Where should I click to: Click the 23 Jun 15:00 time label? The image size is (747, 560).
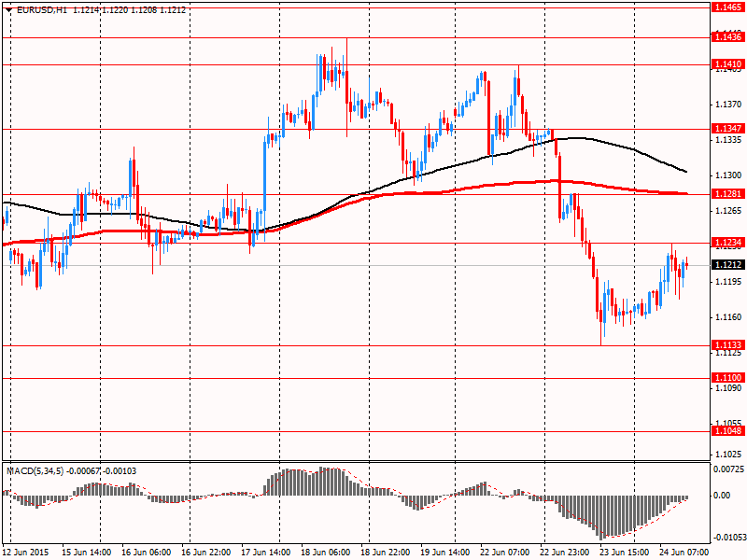pyautogui.click(x=624, y=553)
